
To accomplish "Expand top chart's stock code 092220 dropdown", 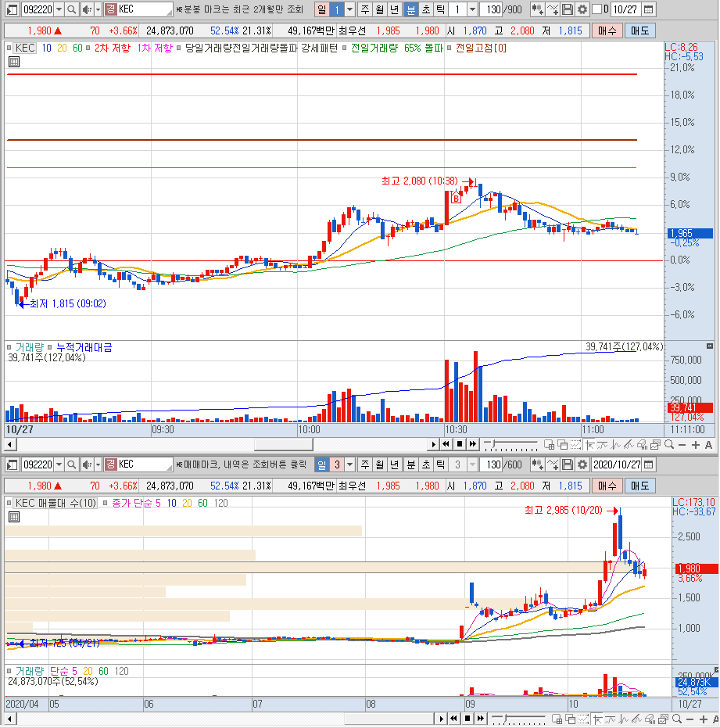I will coord(59,9).
